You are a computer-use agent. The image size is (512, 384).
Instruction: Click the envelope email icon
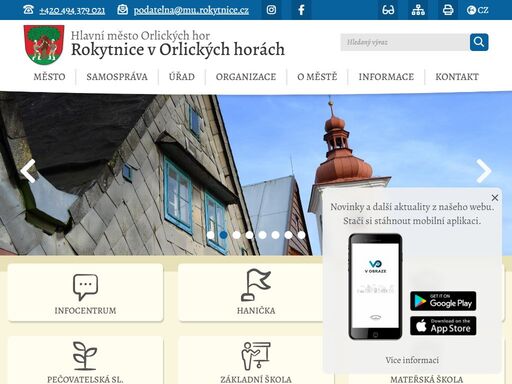tap(122, 10)
